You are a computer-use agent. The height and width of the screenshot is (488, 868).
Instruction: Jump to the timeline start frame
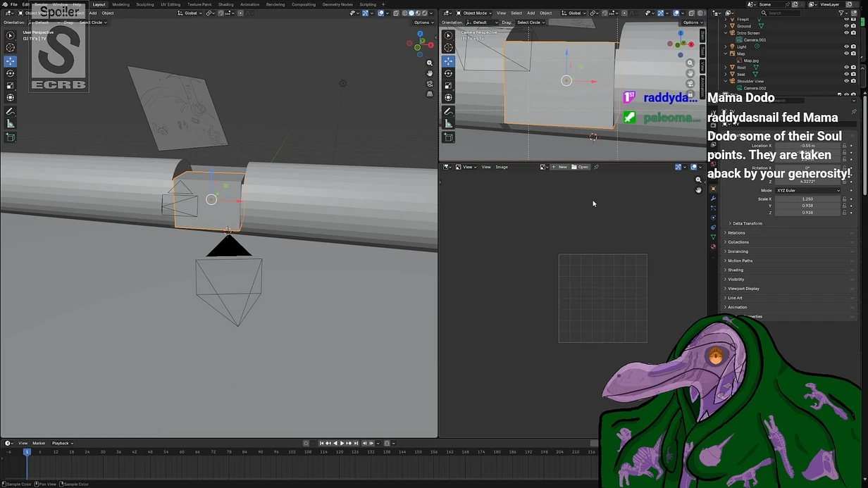coord(321,444)
